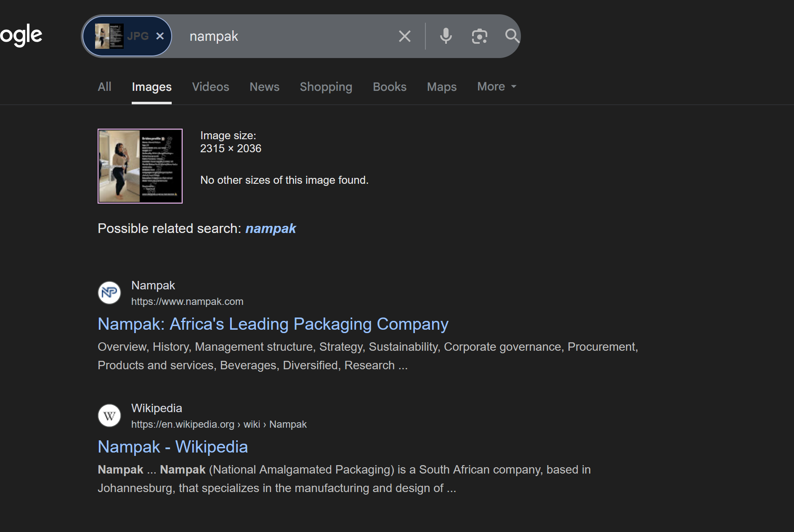The image size is (794, 532).
Task: Submit search with the magnifying glass icon
Action: point(512,36)
